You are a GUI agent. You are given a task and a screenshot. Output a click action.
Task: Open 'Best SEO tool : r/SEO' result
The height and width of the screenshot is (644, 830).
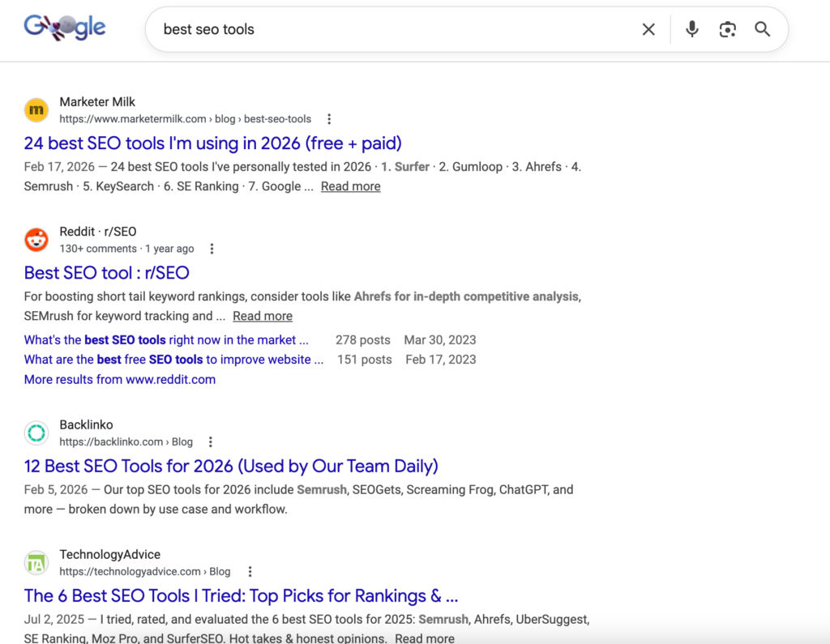(x=106, y=273)
